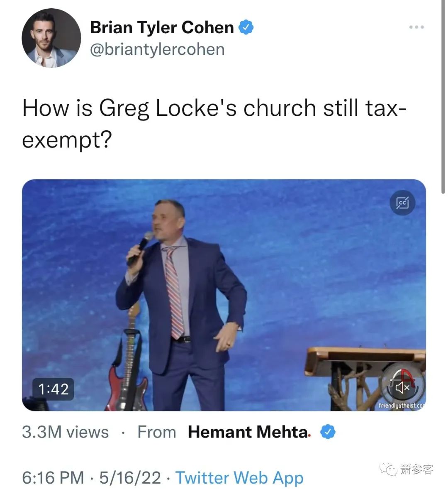Open the three-dot more options menu

[416, 27]
